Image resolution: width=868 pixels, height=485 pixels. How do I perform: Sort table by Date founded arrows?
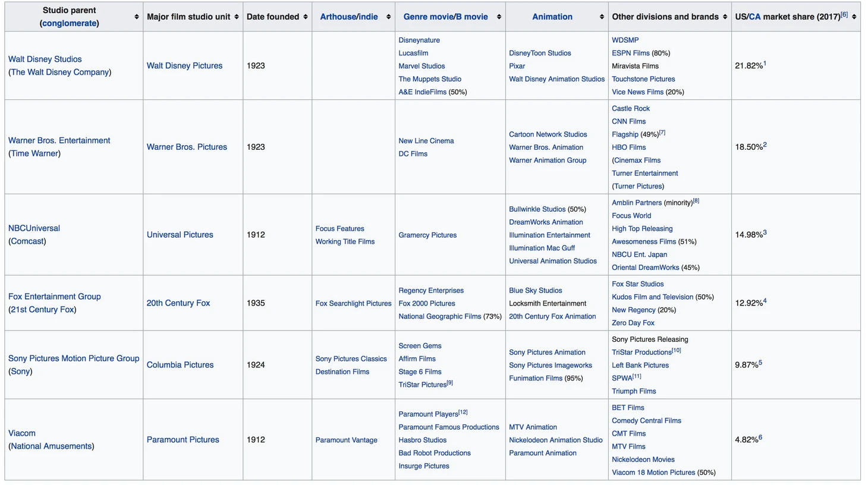306,17
